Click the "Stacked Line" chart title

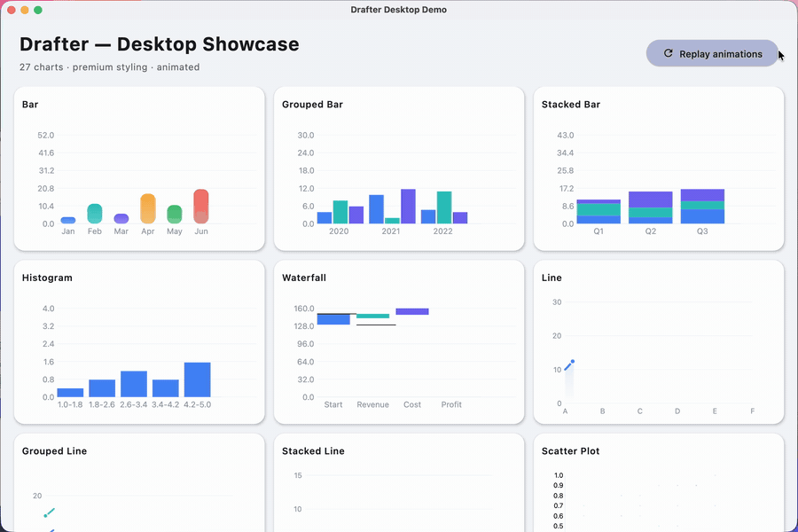(x=313, y=451)
